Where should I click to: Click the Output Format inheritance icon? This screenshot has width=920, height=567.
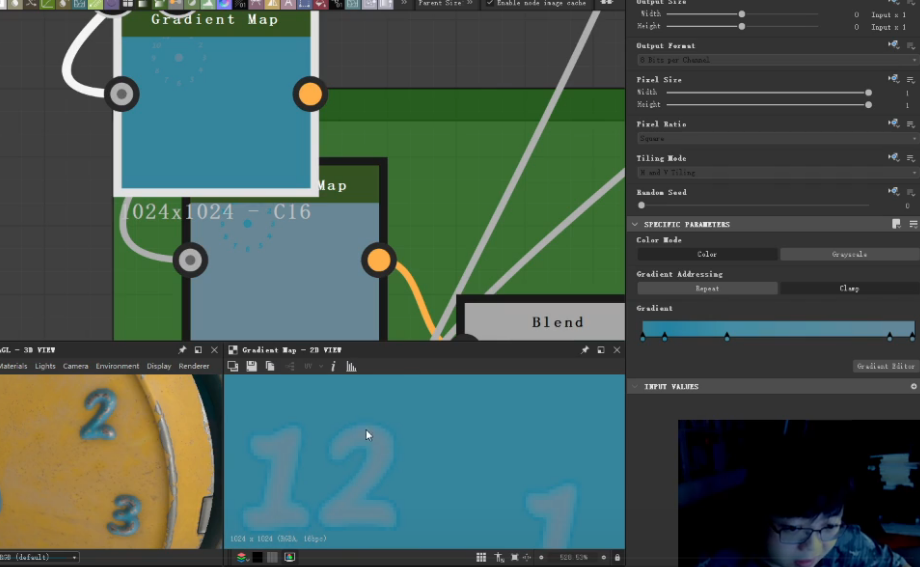point(893,45)
